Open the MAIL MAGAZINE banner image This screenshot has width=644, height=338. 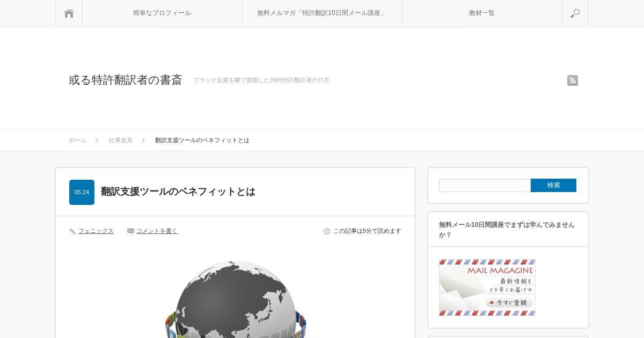pyautogui.click(x=487, y=288)
